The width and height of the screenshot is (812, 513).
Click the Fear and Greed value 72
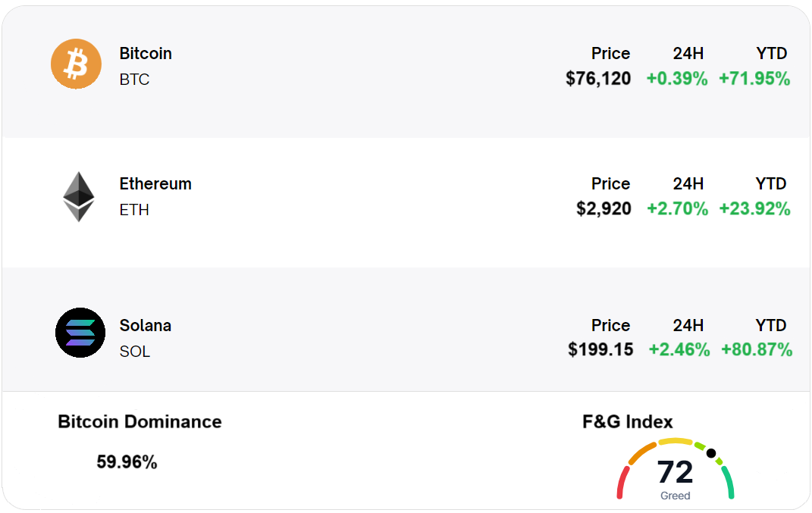pyautogui.click(x=675, y=473)
